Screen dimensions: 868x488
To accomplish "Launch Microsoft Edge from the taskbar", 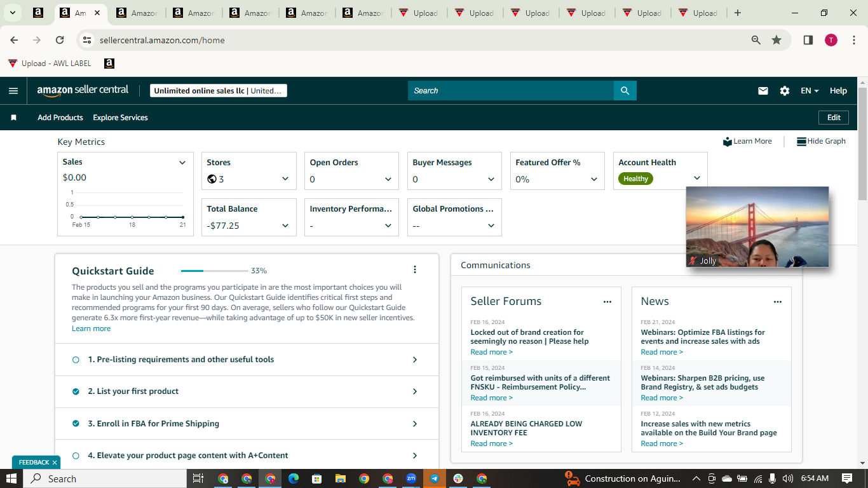I will tap(293, 478).
